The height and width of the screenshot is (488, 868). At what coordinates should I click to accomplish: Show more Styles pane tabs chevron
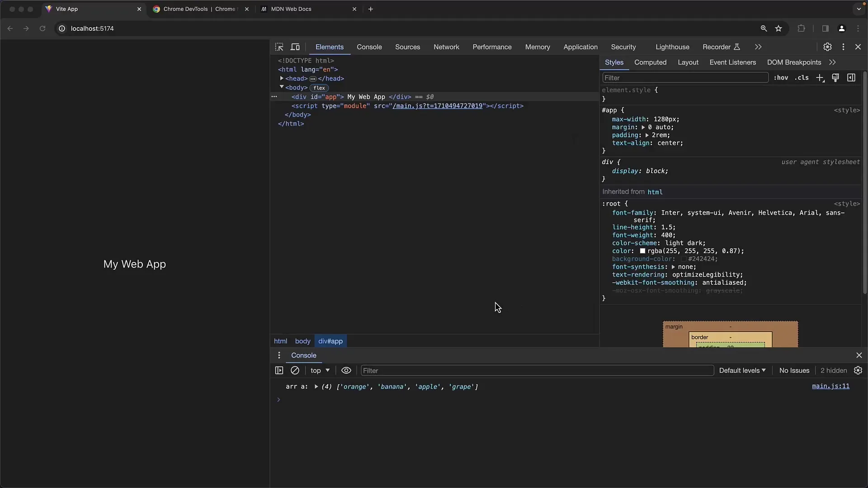[832, 62]
